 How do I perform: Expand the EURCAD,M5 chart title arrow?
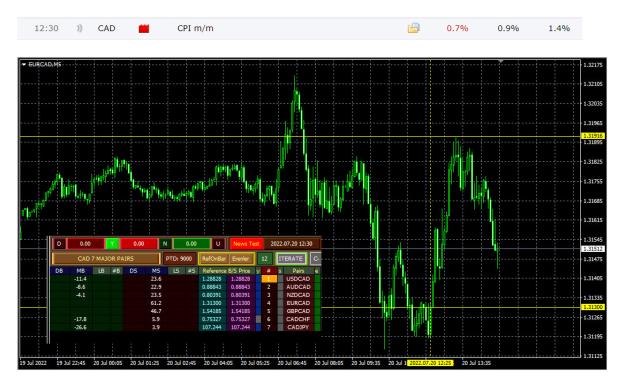(x=24, y=64)
